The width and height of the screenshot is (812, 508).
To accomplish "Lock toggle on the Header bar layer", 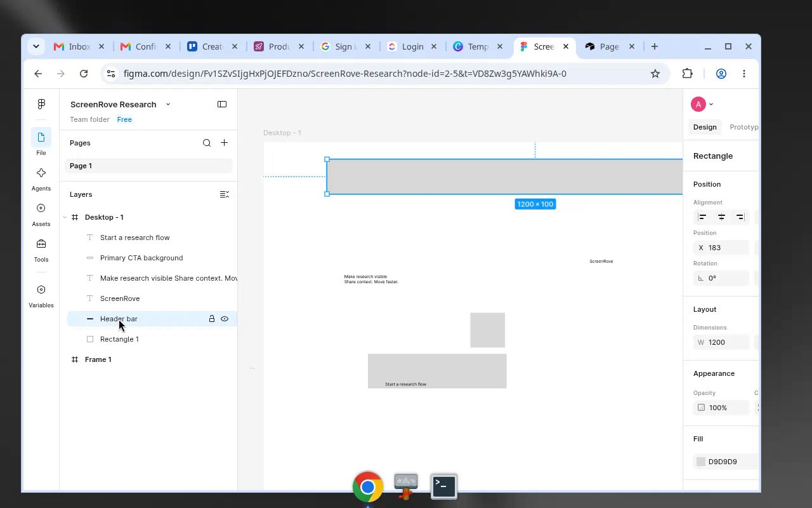I will coord(212,319).
